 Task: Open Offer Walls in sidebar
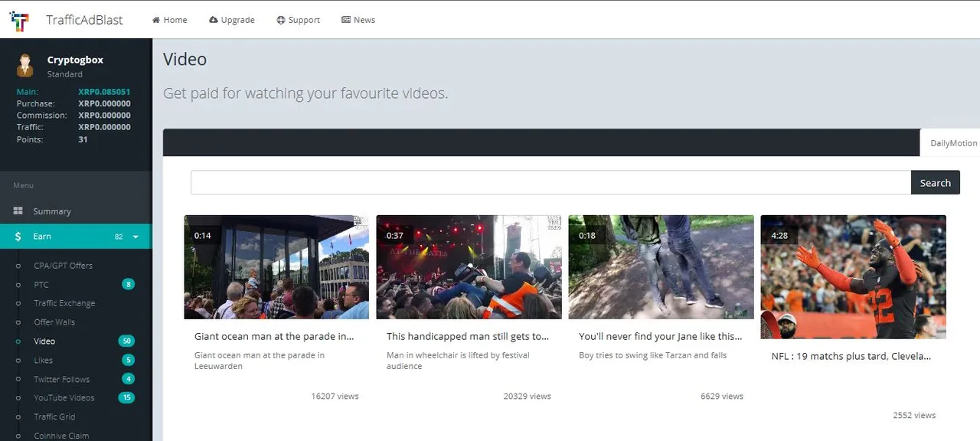click(54, 322)
